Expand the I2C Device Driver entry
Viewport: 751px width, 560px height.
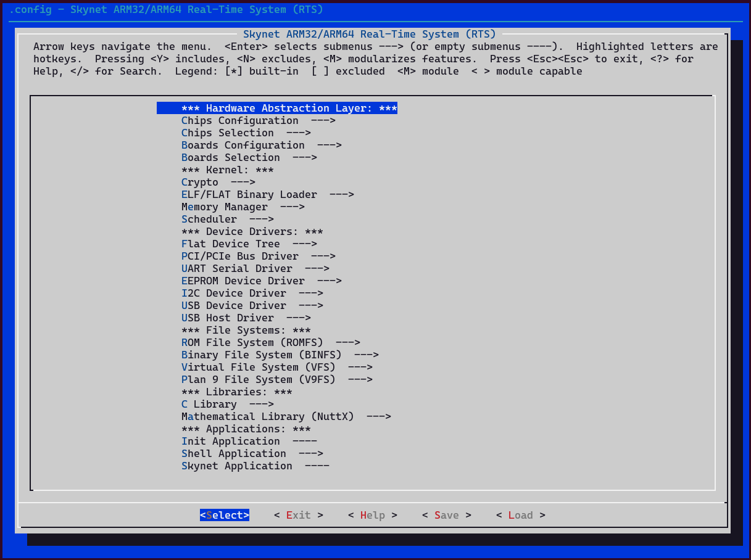(x=252, y=293)
